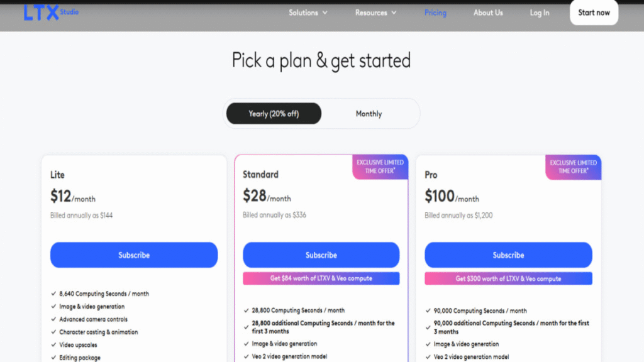Open the About Us page
Image resolution: width=644 pixels, height=362 pixels.
pos(488,13)
